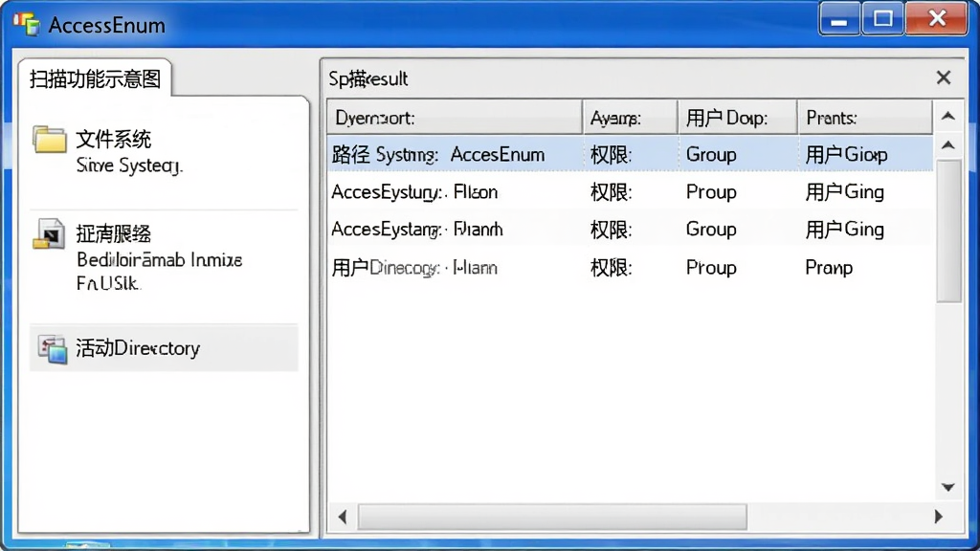Viewport: 980px width, 551px height.
Task: Click "Group" in the AccesEnum row
Action: pos(711,155)
